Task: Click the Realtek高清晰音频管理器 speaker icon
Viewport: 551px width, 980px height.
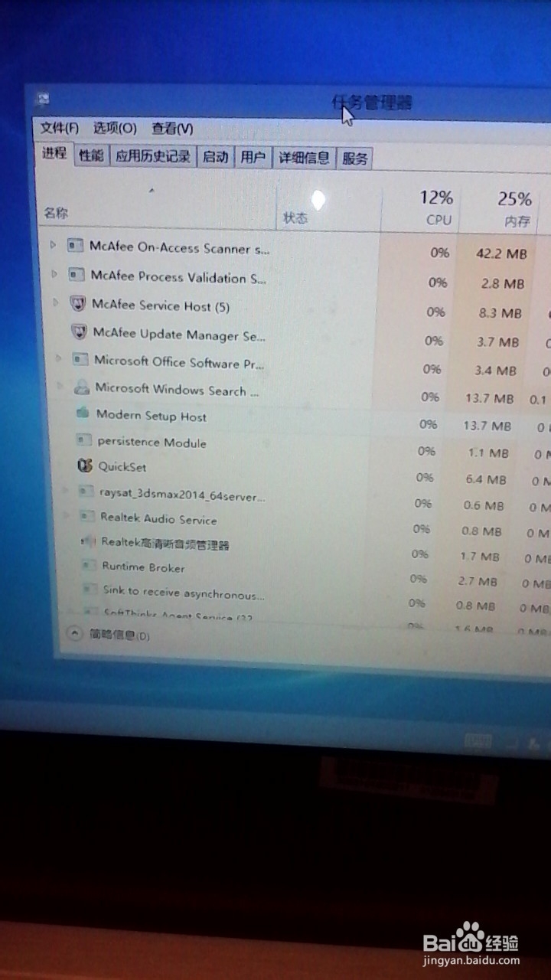Action: [89, 541]
